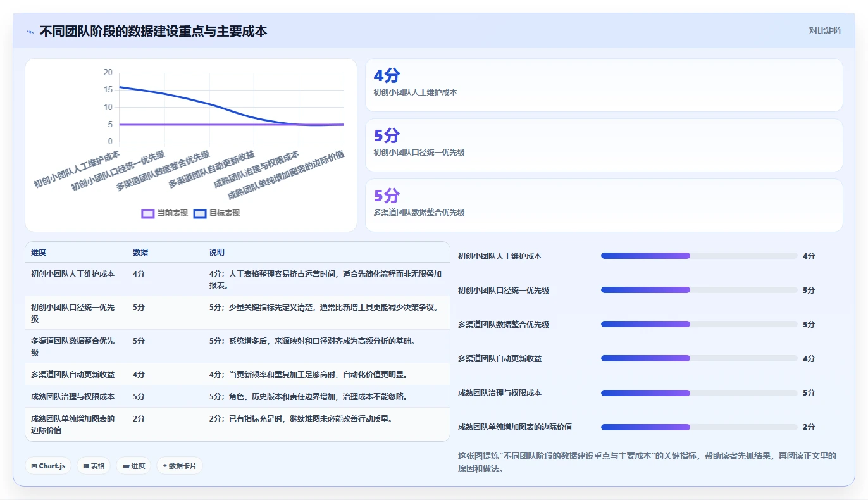Click the 5分 card for 多渠道团队数据整合优先级
Viewport: 868px width, 500px height.
pyautogui.click(x=604, y=206)
